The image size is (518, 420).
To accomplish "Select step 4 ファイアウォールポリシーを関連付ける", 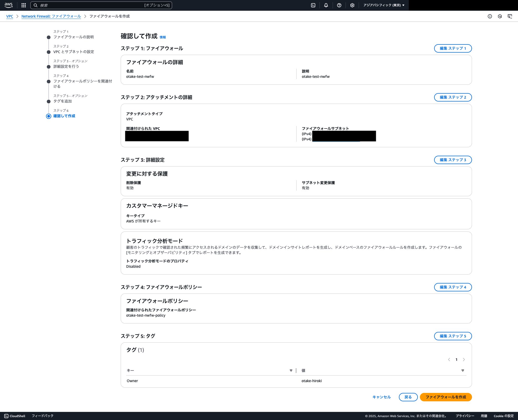I will coord(83,84).
